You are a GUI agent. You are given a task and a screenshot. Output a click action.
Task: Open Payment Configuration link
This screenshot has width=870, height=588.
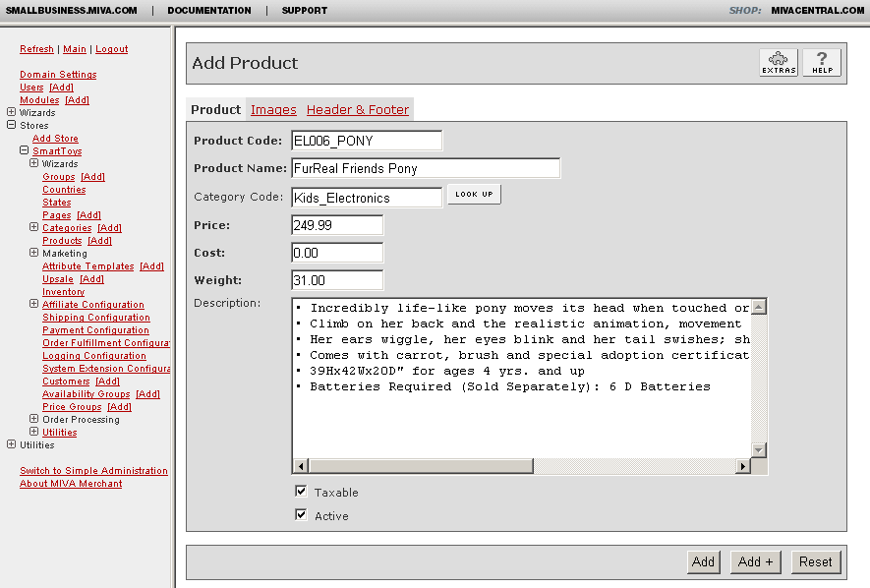(x=95, y=329)
